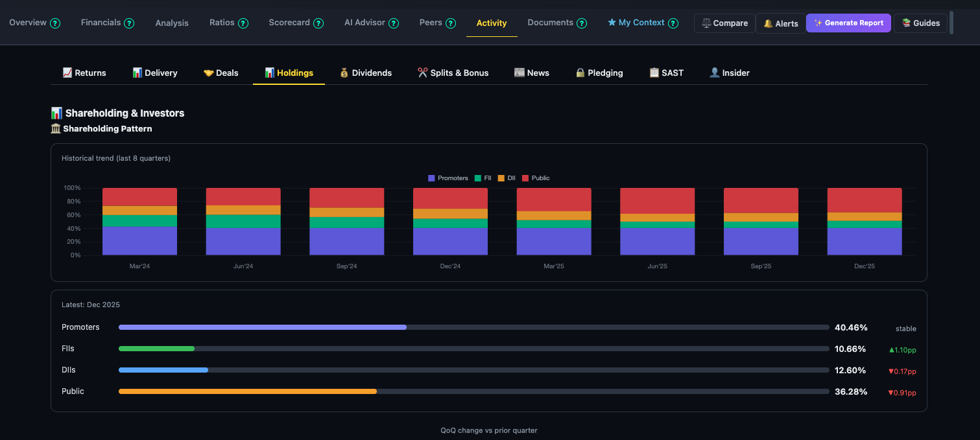980x440 pixels.
Task: Select the Insider person icon
Action: coord(713,73)
